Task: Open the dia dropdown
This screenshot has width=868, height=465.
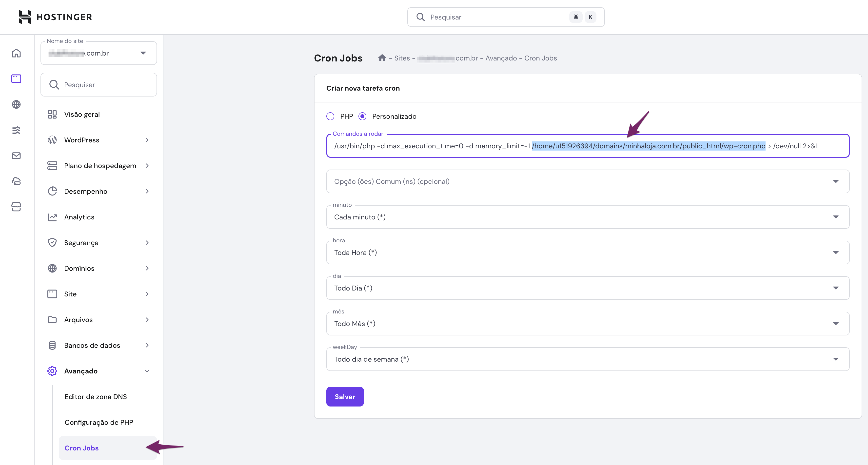Action: point(588,288)
